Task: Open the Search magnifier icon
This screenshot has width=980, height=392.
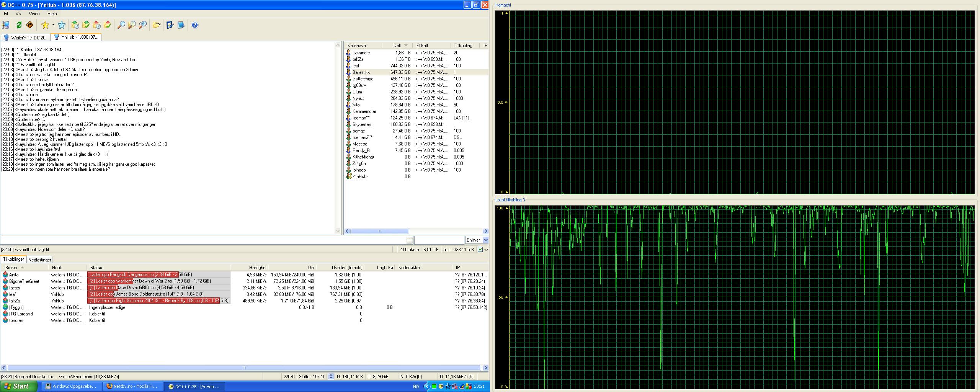Action: 121,25
